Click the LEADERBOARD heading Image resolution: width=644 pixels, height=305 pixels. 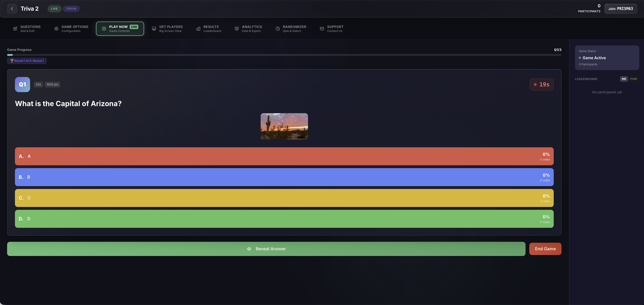tap(586, 79)
